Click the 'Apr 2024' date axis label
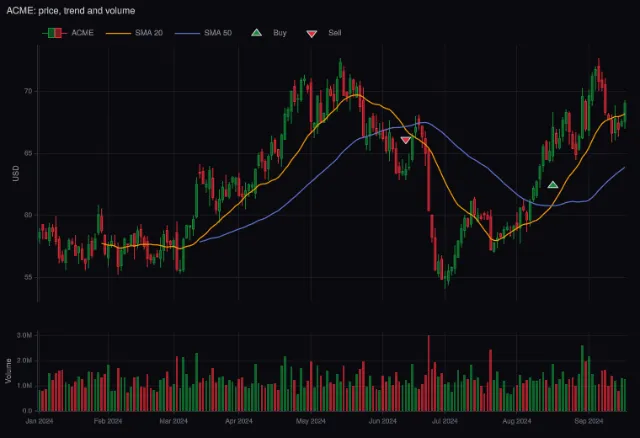 (x=239, y=421)
